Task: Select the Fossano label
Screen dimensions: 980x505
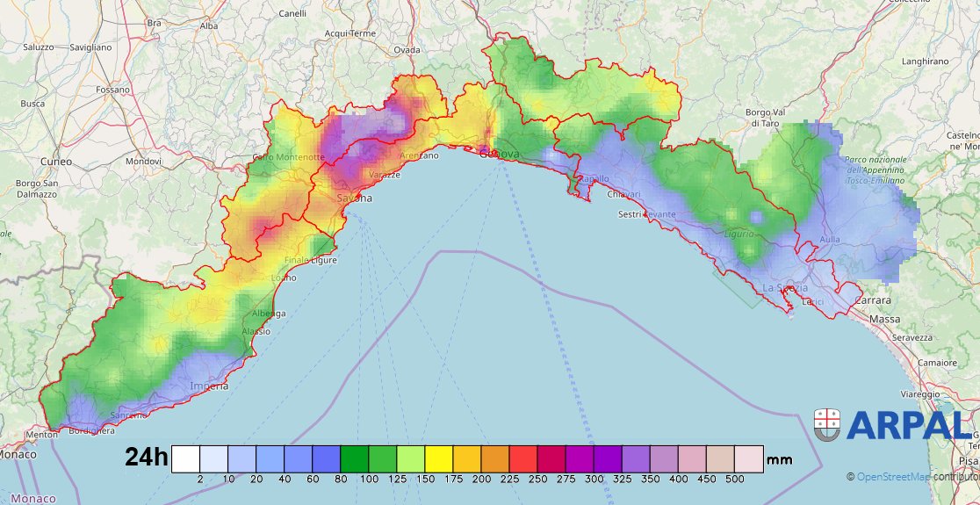Action: 112,90
